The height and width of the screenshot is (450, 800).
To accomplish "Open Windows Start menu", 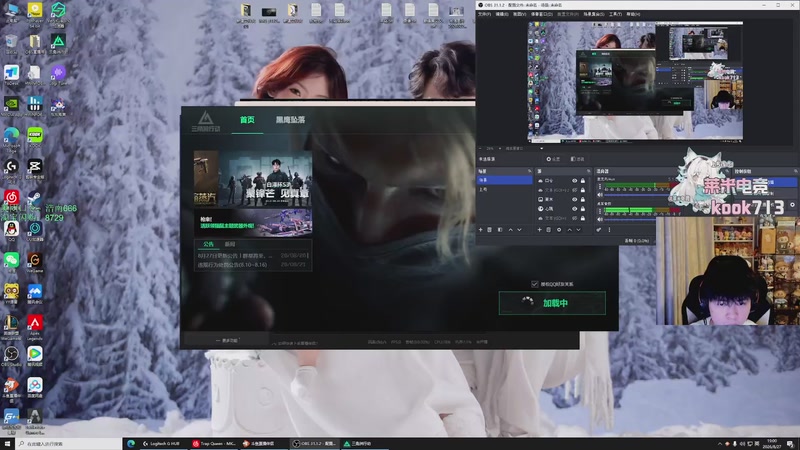I will pos(7,444).
